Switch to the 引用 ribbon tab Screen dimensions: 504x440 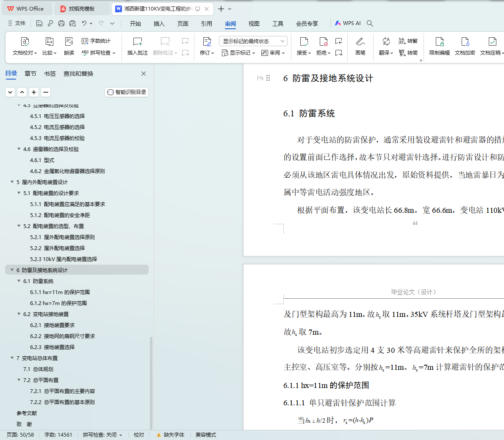[206, 23]
